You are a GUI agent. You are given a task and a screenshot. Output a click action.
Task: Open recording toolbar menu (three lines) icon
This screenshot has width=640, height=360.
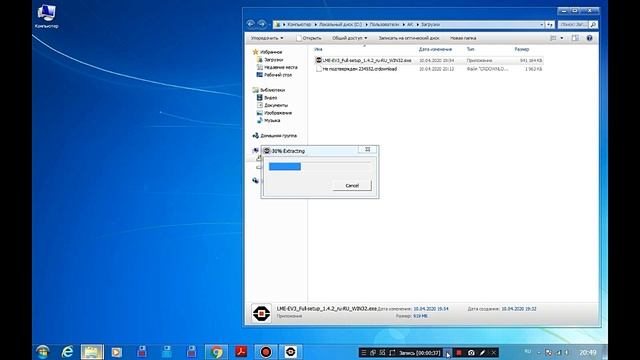[x=363, y=352]
